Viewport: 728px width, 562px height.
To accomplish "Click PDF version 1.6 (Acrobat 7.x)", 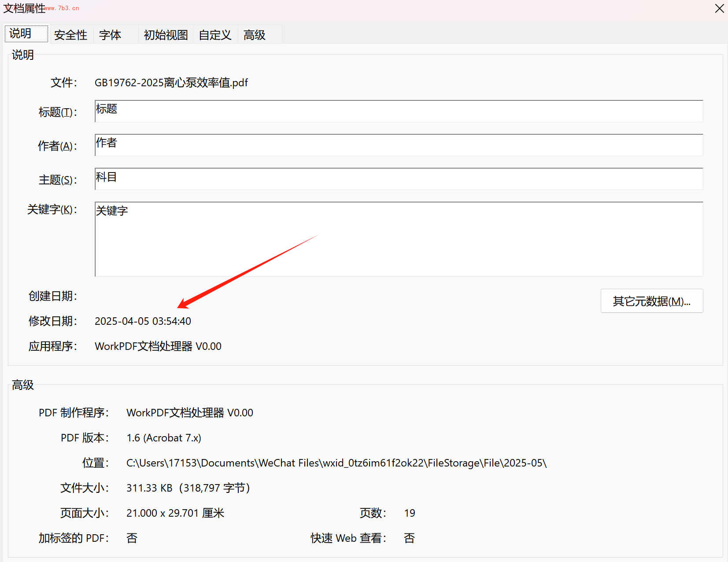I will [164, 438].
